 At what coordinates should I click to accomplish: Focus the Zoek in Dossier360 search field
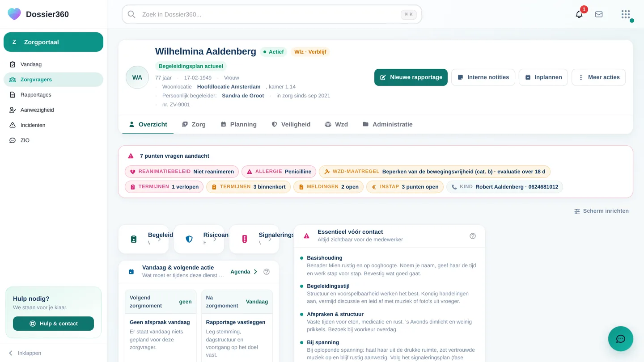(x=272, y=14)
